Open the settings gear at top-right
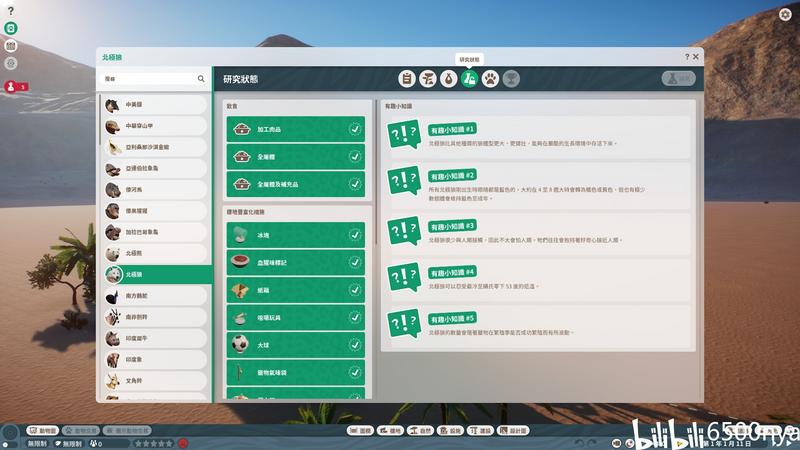Viewport: 800px width, 450px height. click(785, 14)
